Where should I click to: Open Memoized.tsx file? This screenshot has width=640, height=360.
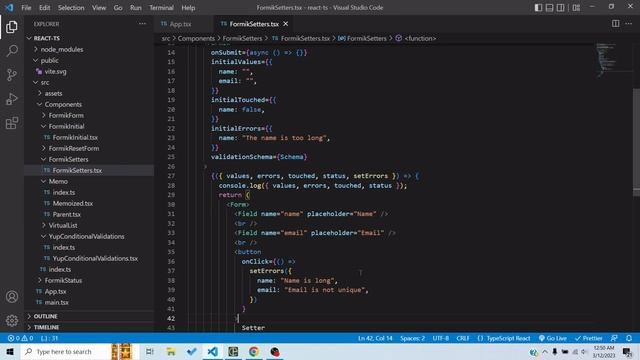click(x=89, y=203)
